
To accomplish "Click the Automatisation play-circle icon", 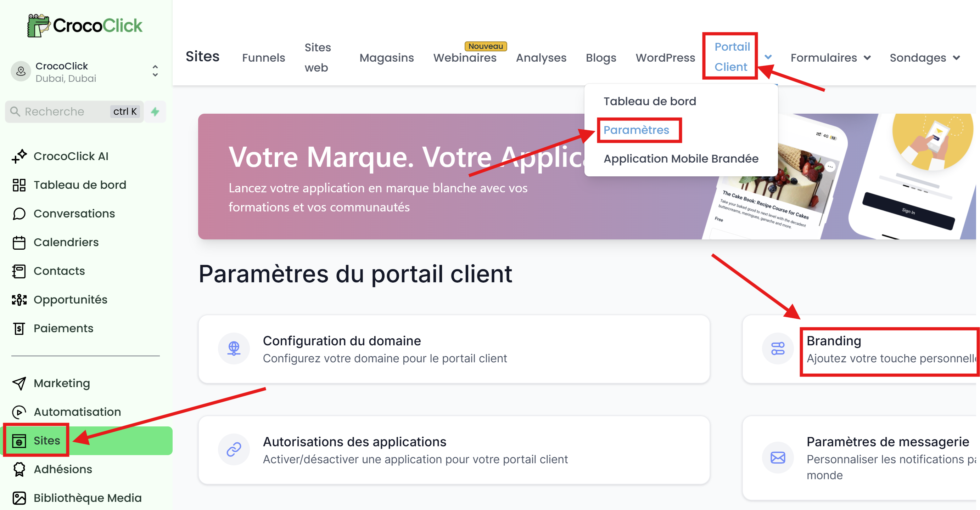I will coord(19,412).
